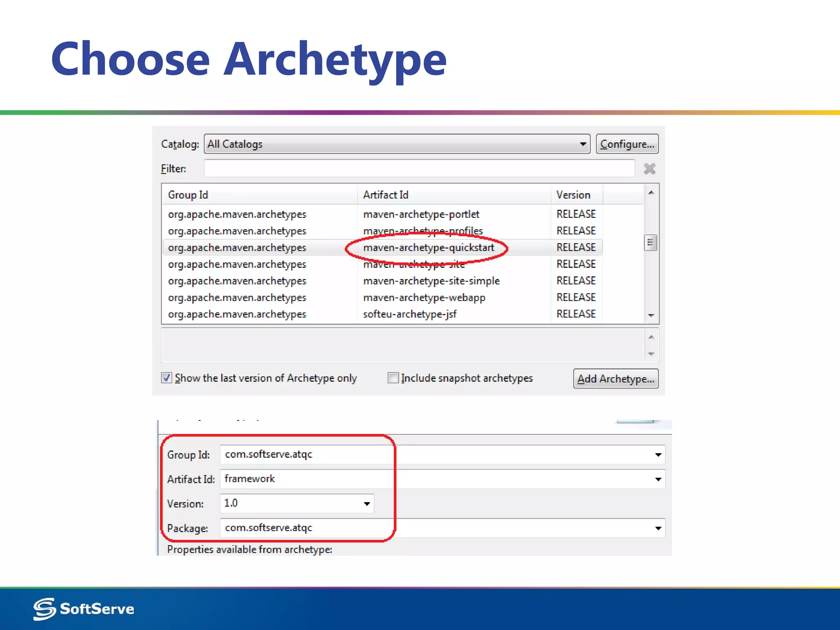Sort by the Artifact Id column header
Screen dimensions: 840x630
(454, 195)
